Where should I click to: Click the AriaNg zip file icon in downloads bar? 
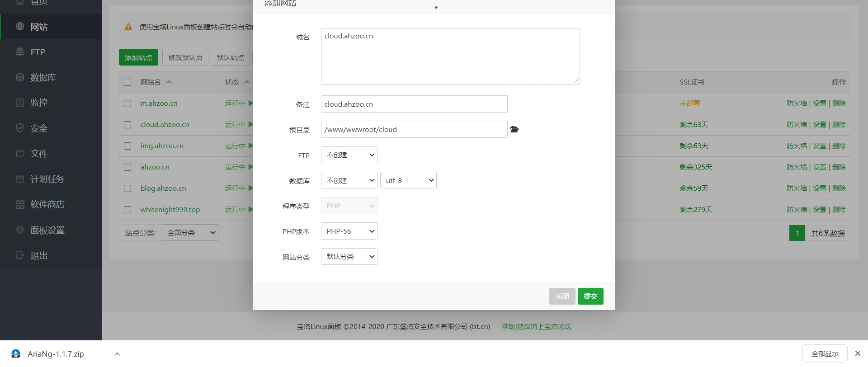point(16,354)
